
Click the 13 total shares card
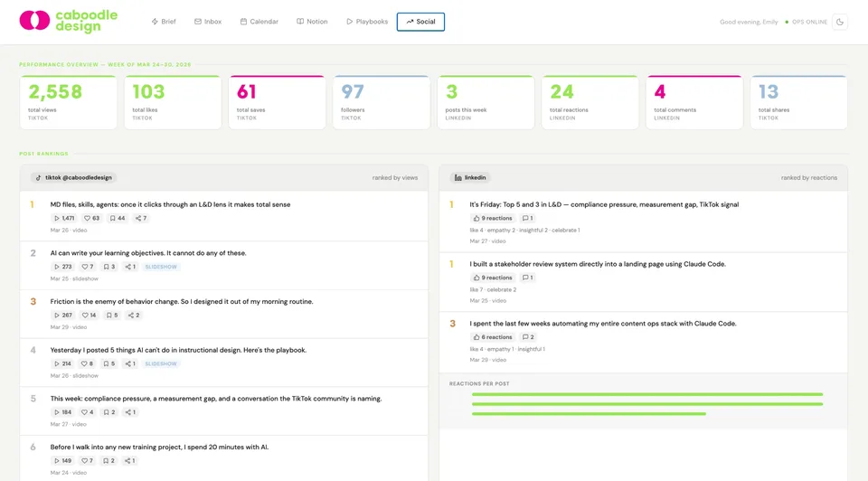[798, 102]
